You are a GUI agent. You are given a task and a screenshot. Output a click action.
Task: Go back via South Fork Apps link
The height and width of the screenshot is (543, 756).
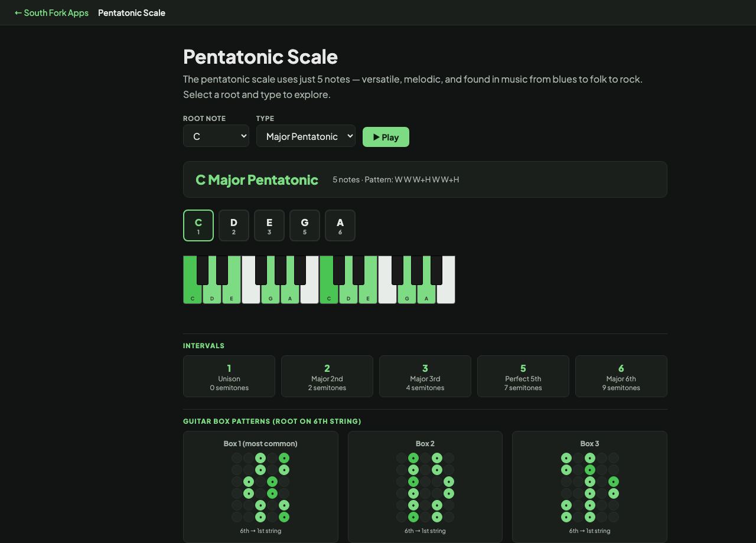tap(51, 12)
